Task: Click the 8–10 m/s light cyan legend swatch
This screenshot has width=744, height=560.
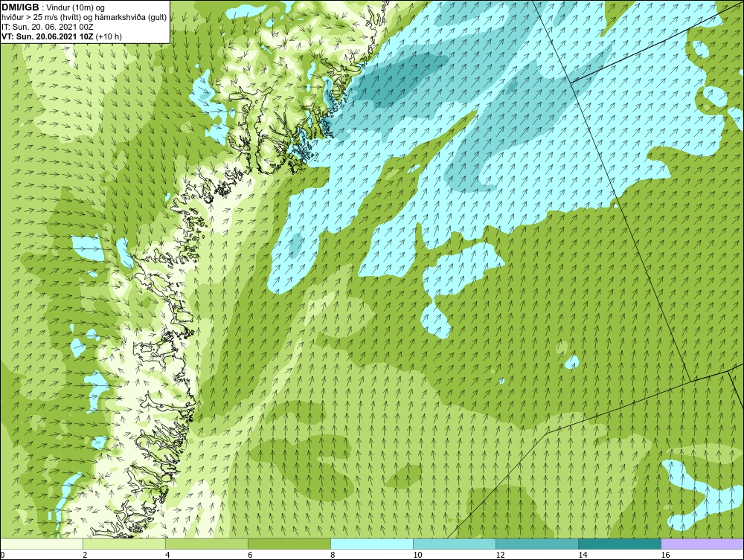Action: (x=371, y=544)
